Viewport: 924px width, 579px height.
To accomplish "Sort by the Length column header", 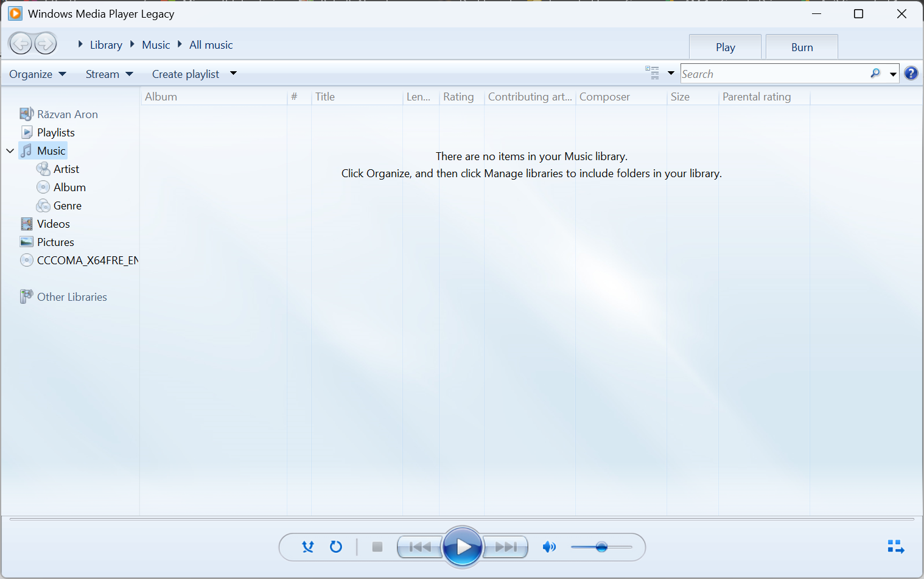I will click(x=421, y=96).
